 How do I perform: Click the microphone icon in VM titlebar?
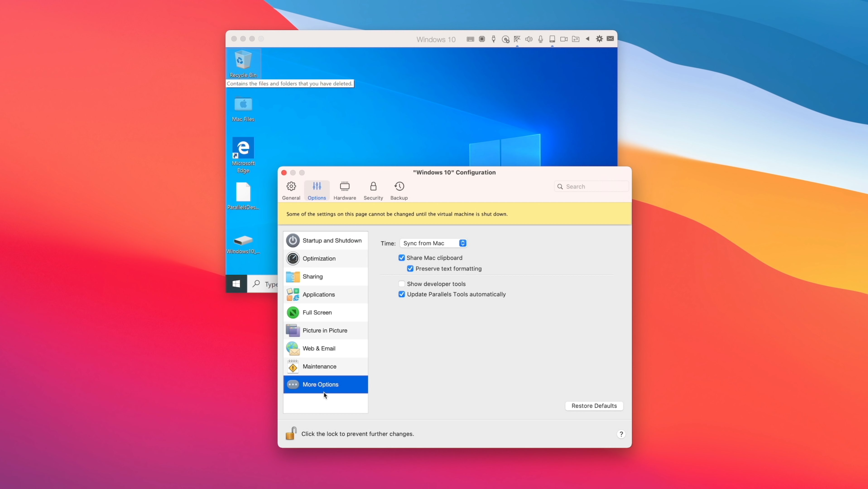click(541, 39)
